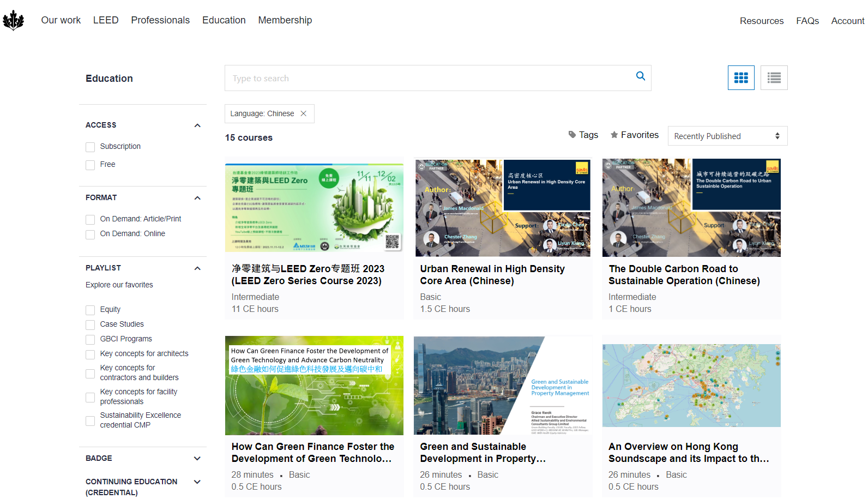The width and height of the screenshot is (868, 499).
Task: Switch to grid view layout
Action: [741, 78]
